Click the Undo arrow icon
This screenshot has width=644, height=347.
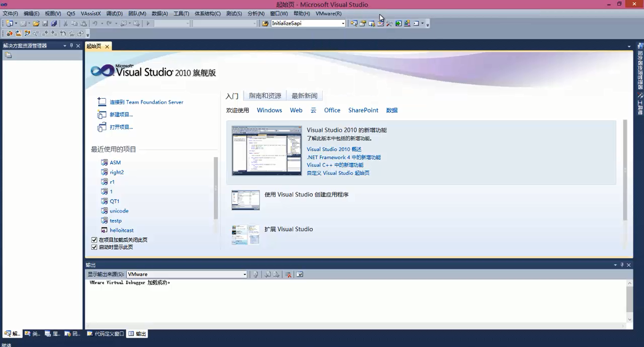pos(95,23)
